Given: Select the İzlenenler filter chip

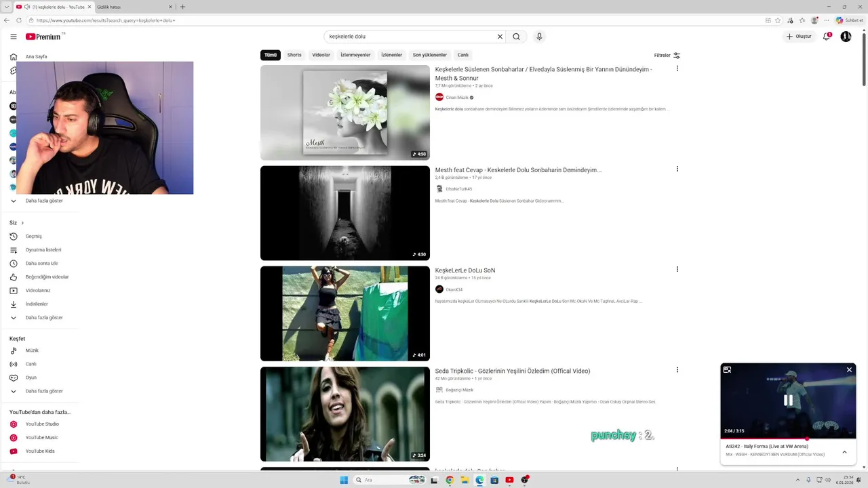Looking at the screenshot, I should click(391, 55).
